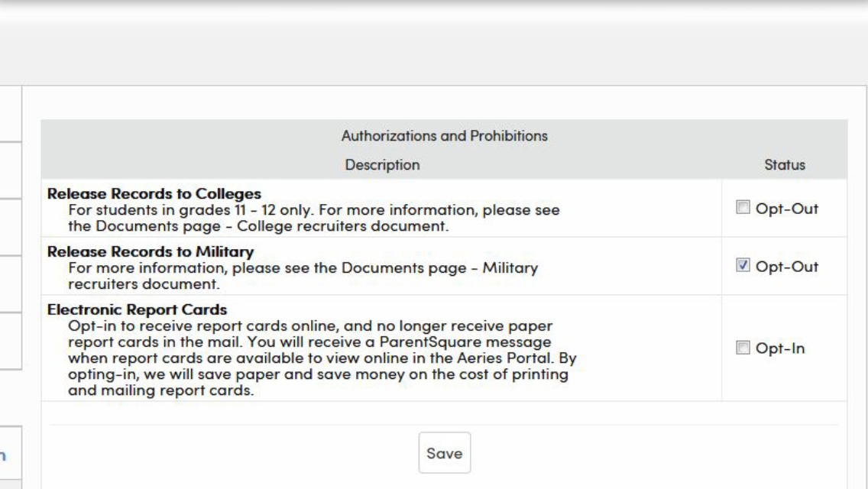Select the Release Records to Military heading
This screenshot has width=868, height=489.
pos(151,251)
